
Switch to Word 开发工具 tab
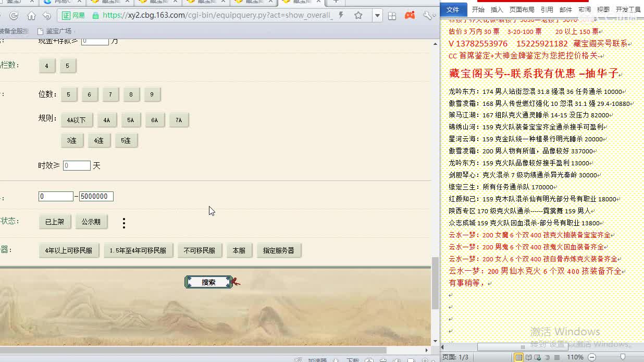tap(628, 9)
